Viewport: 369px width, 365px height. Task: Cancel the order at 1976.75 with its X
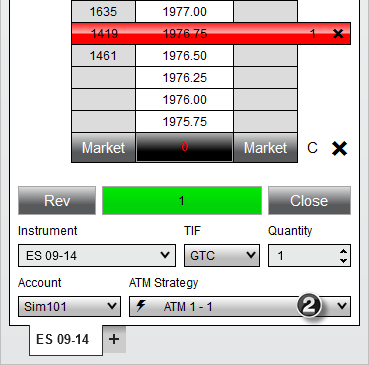pyautogui.click(x=338, y=33)
